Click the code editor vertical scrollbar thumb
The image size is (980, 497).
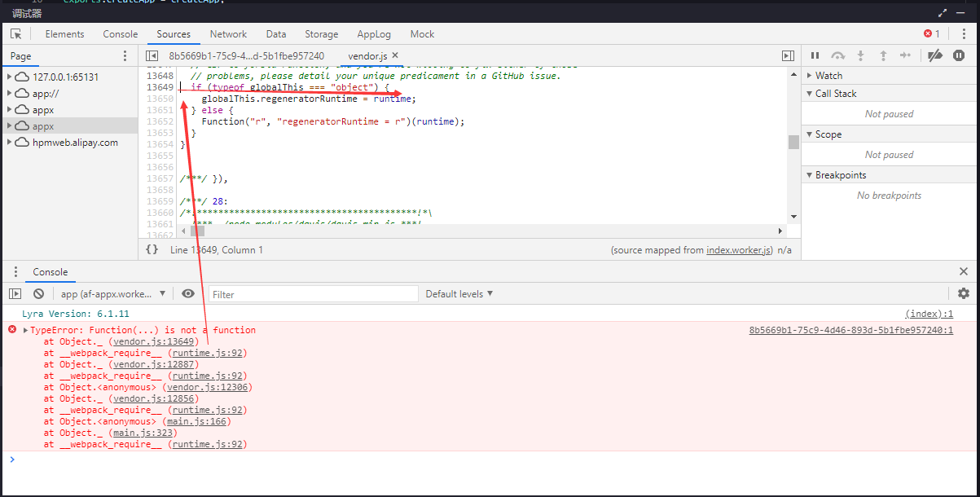pyautogui.click(x=793, y=142)
